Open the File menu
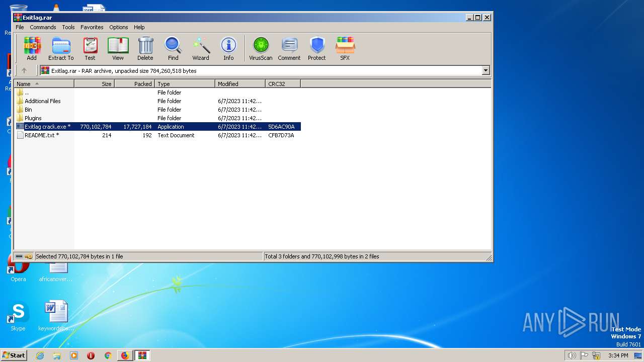Viewport: 644px width, 362px height. coord(20,27)
